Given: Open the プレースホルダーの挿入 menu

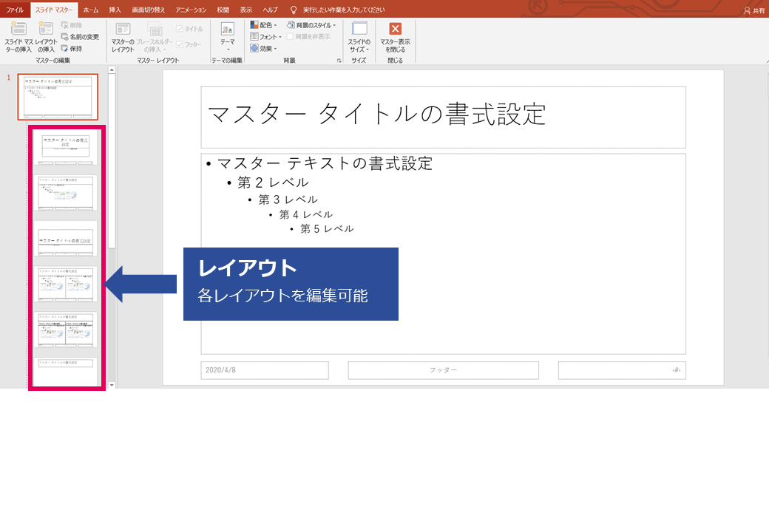Looking at the screenshot, I should tap(155, 37).
